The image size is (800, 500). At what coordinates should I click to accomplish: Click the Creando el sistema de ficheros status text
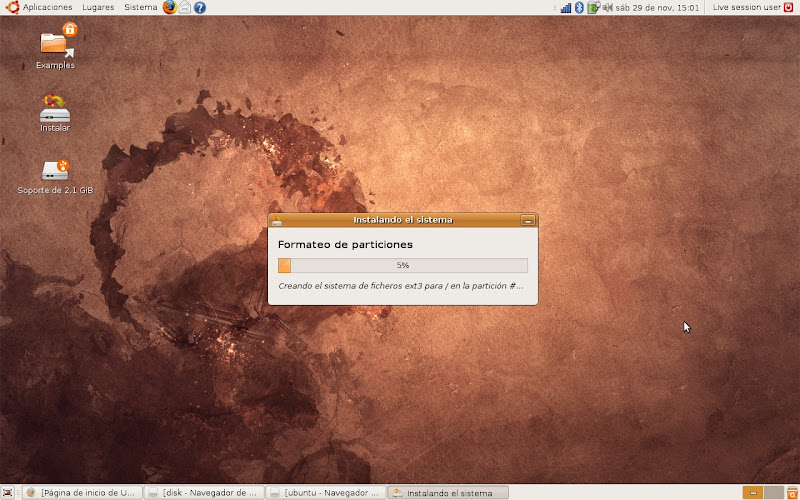tap(401, 286)
